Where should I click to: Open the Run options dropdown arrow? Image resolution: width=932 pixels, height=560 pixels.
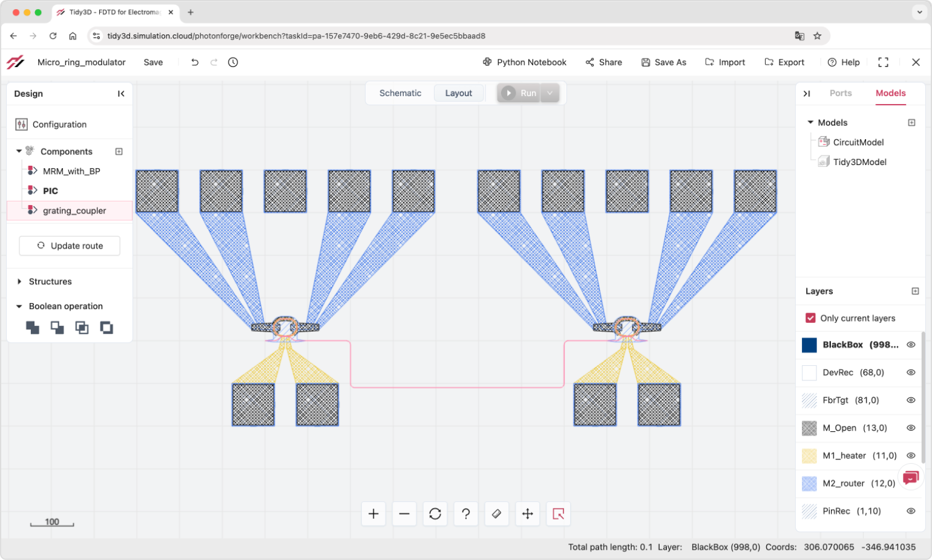[550, 93]
